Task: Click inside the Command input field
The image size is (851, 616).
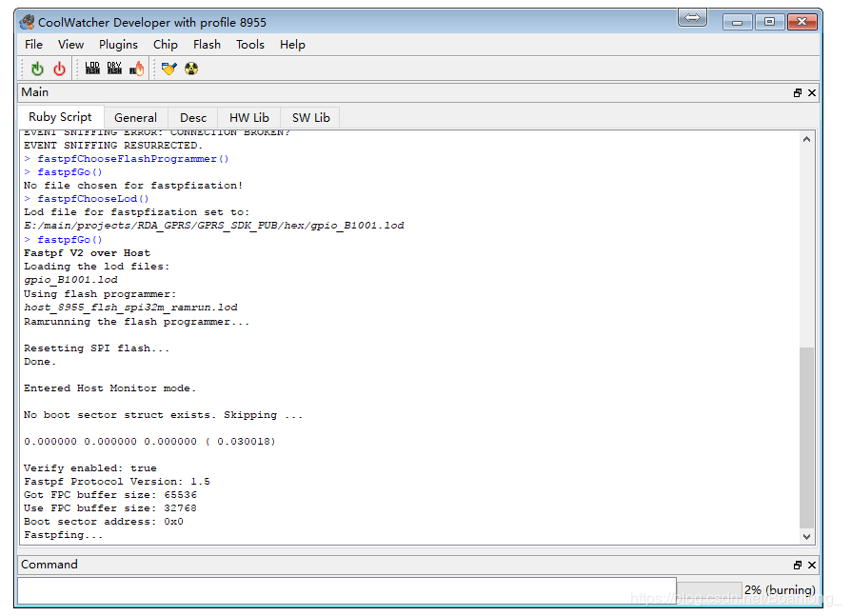Action: click(x=346, y=591)
